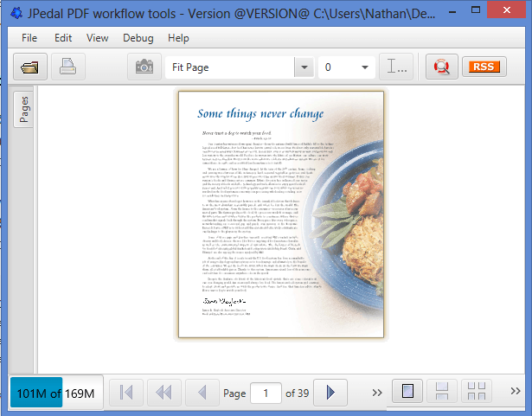Open the rotation dropdown showing 0
532x416 pixels.
364,67
